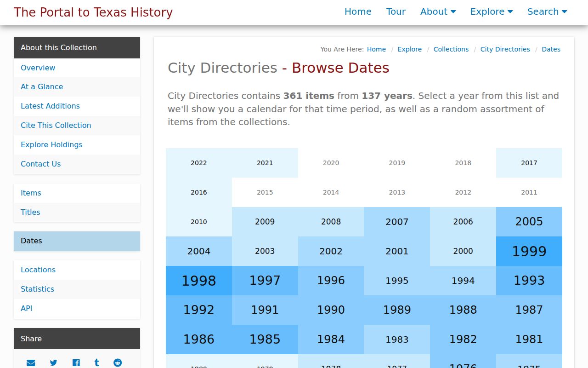The height and width of the screenshot is (368, 588).
Task: Share on Reddit using its icon
Action: click(118, 362)
